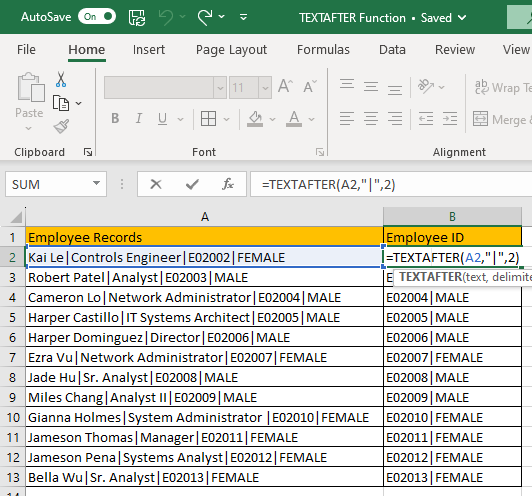532x496 pixels.
Task: Toggle Wrap Text
Action: coord(503,88)
